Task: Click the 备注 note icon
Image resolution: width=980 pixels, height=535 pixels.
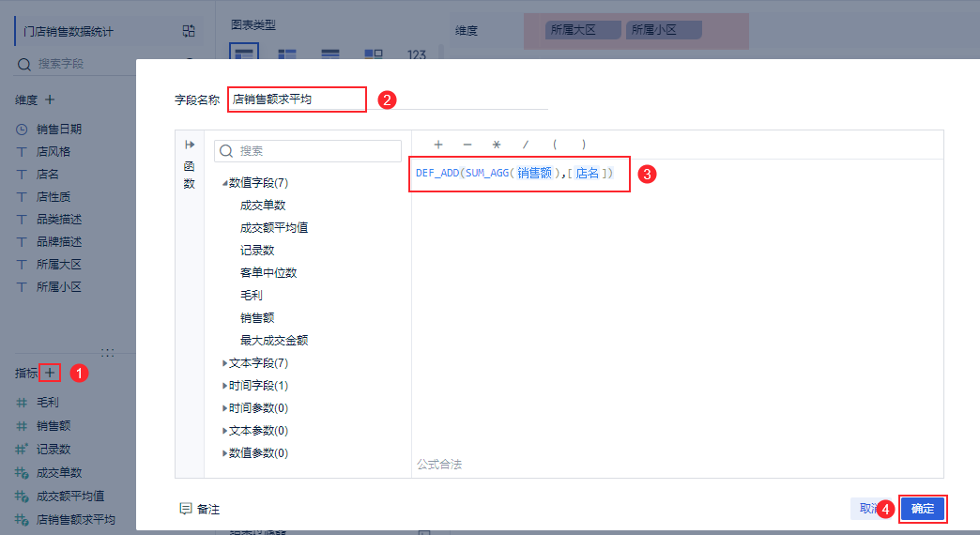Action: tap(186, 509)
